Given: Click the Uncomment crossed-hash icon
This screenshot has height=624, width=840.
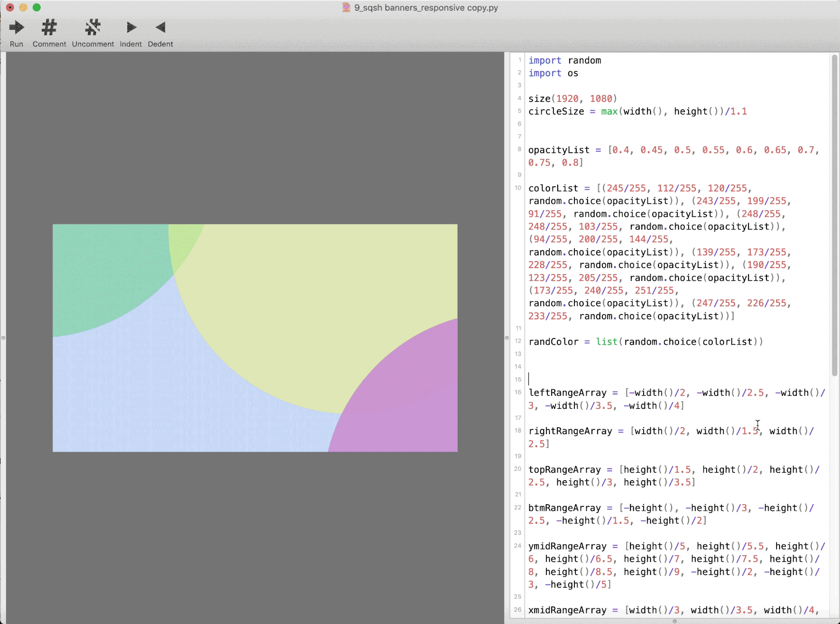Looking at the screenshot, I should tap(93, 28).
